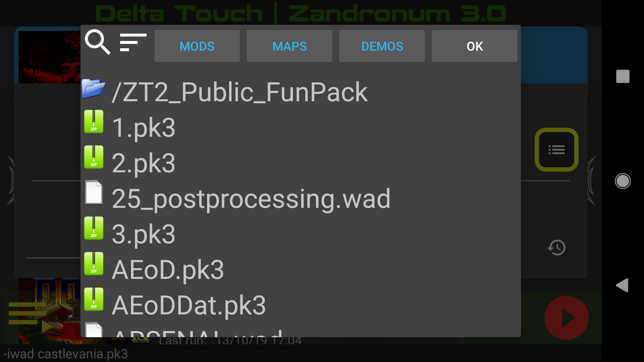Switch to the MAPS tab
Screen dimensions: 644x362
(289, 46)
